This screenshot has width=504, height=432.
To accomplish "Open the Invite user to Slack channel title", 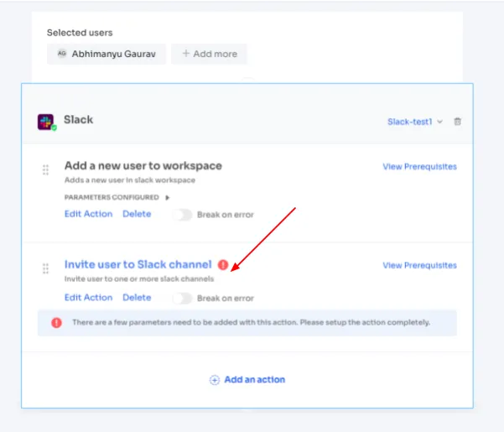I will (138, 264).
